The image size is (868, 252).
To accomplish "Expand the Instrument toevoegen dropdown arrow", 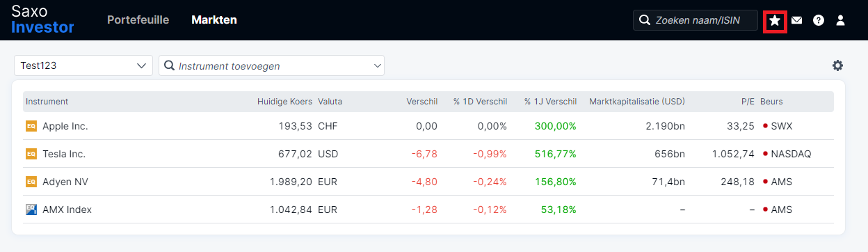I will pos(378,65).
